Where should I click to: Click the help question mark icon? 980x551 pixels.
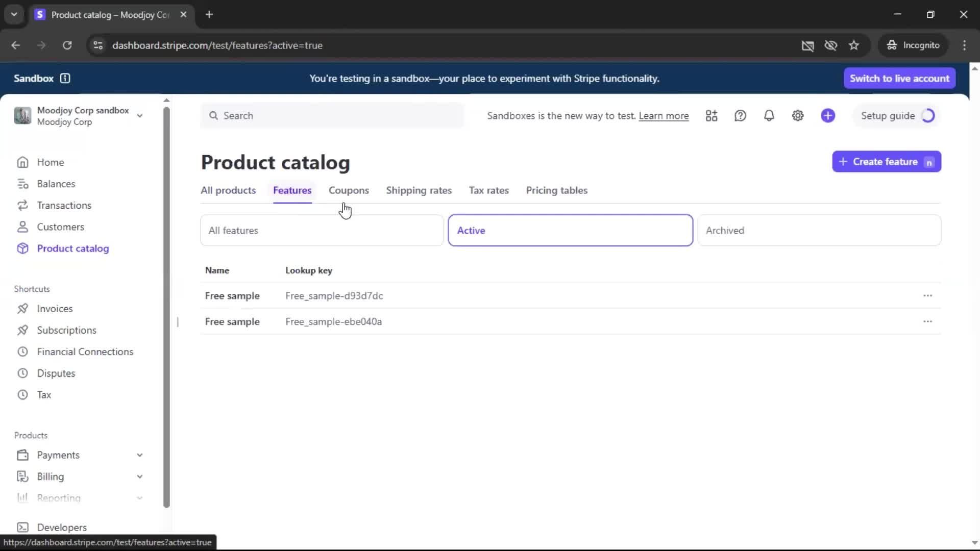(740, 116)
